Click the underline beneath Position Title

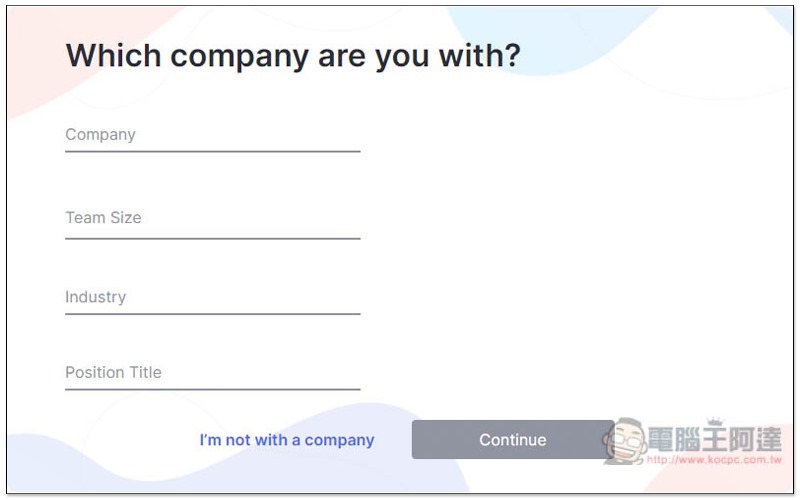pyautogui.click(x=213, y=389)
